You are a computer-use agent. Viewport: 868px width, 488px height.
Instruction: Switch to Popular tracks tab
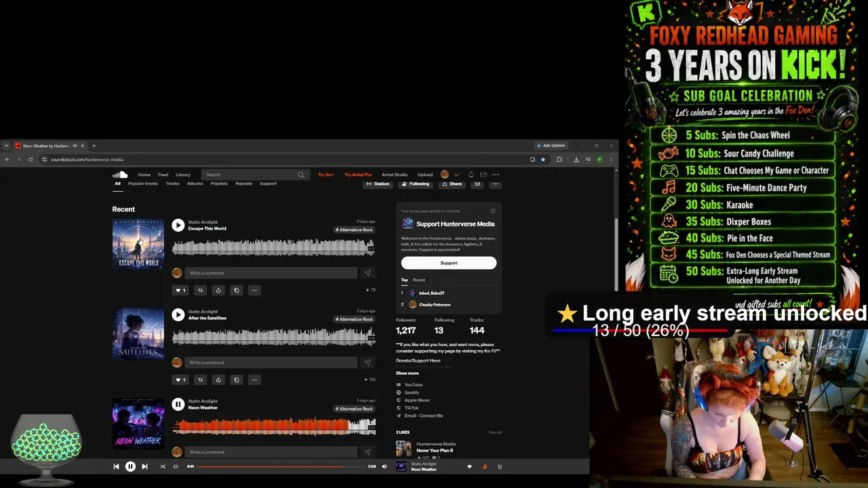click(x=143, y=184)
